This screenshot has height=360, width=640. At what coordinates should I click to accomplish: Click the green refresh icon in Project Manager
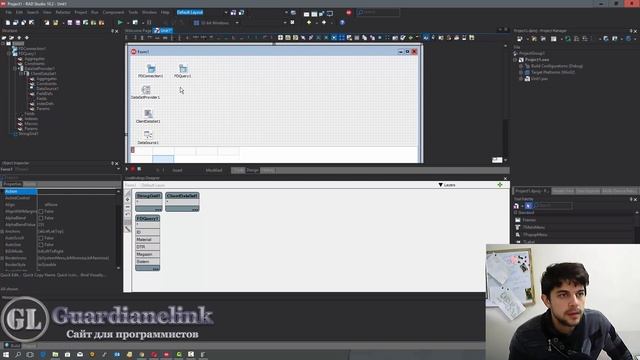pos(568,39)
